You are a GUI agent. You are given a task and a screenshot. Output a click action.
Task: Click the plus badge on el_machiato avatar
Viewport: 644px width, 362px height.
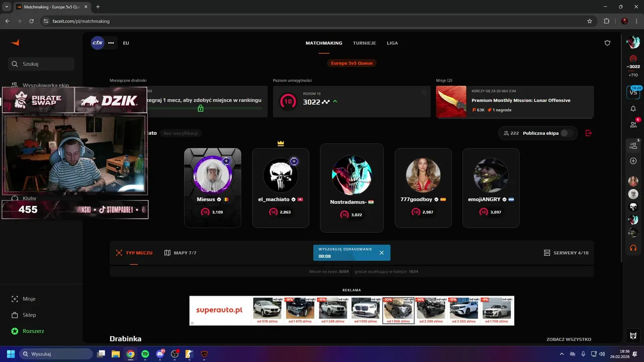click(294, 161)
